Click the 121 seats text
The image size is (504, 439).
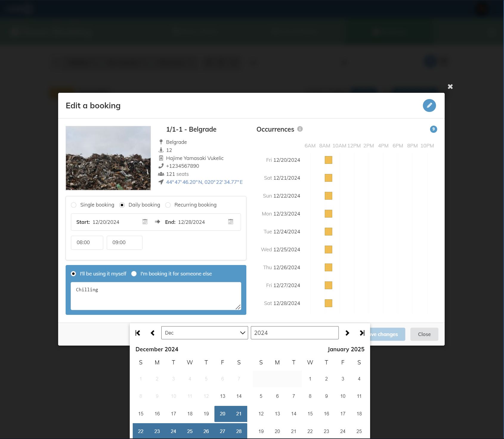click(177, 174)
